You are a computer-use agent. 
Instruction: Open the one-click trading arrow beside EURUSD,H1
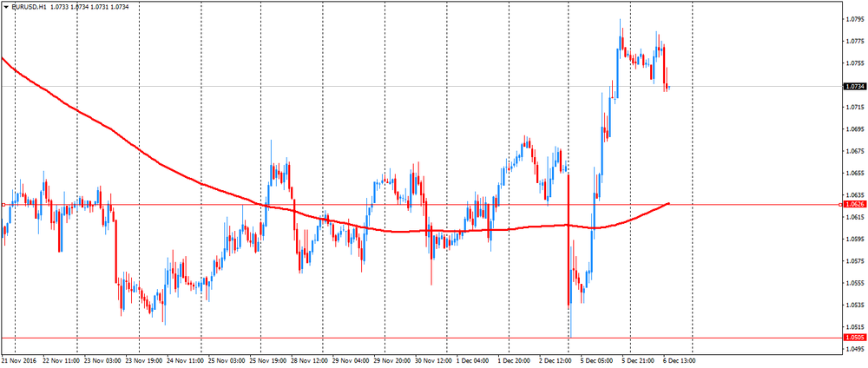coord(5,7)
